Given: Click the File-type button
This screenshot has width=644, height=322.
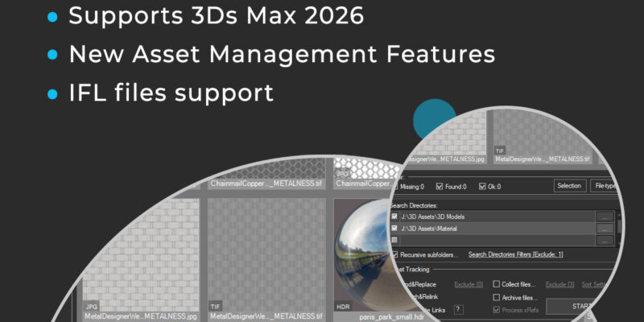Looking at the screenshot, I should tap(605, 186).
